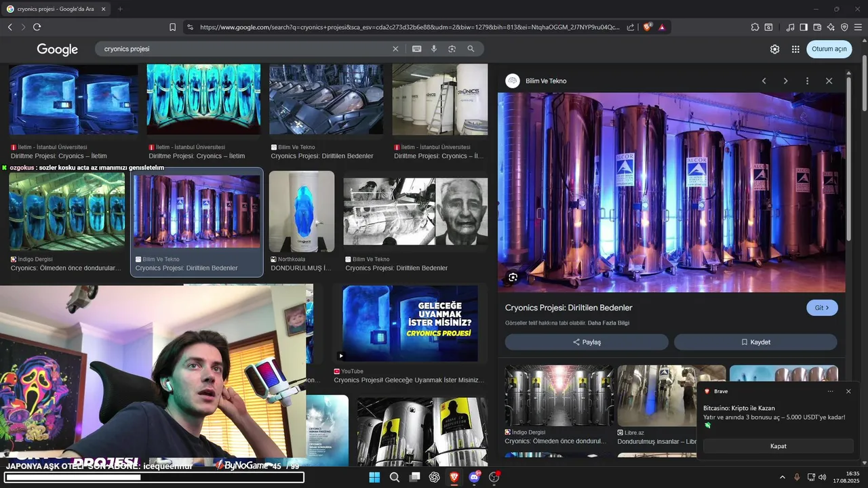Open the white Cryonics tanks thumbnail
This screenshot has width=868, height=488.
439,100
